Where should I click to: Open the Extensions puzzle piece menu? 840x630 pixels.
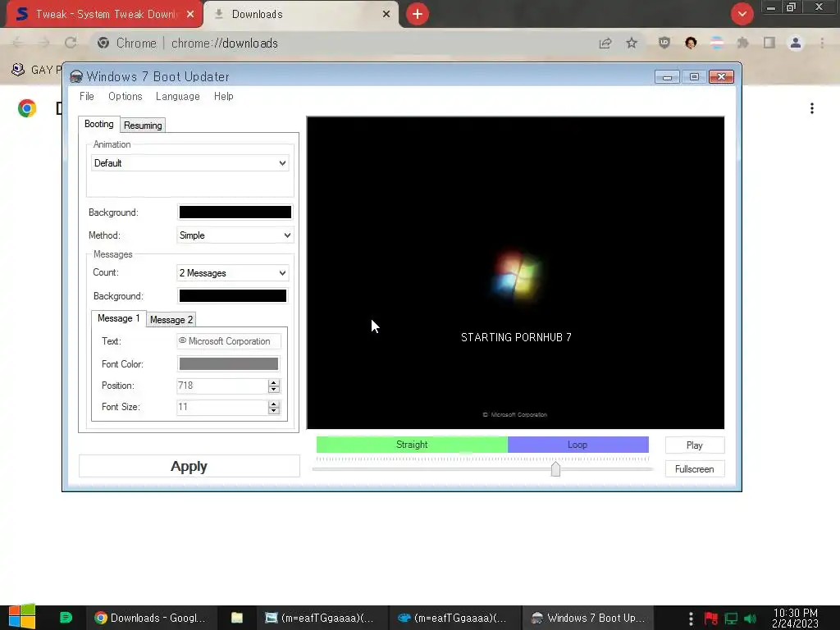coord(743,43)
